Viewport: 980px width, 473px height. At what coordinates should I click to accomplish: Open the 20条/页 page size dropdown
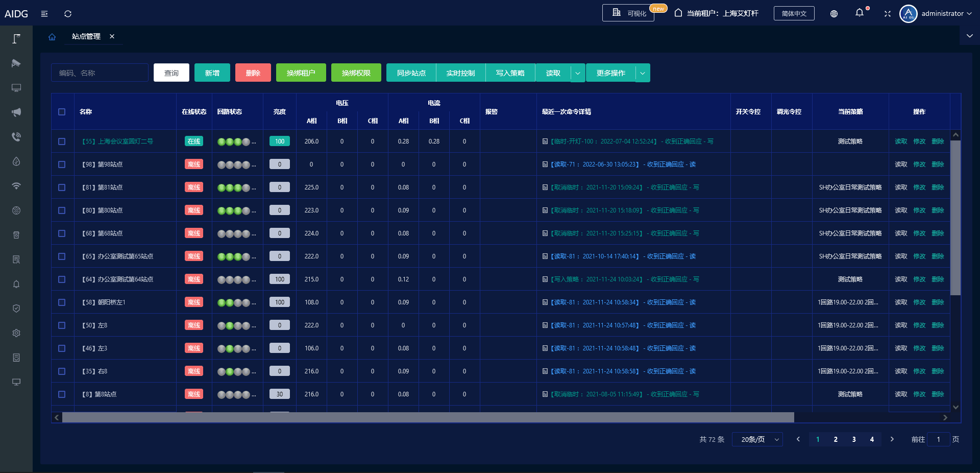(757, 439)
